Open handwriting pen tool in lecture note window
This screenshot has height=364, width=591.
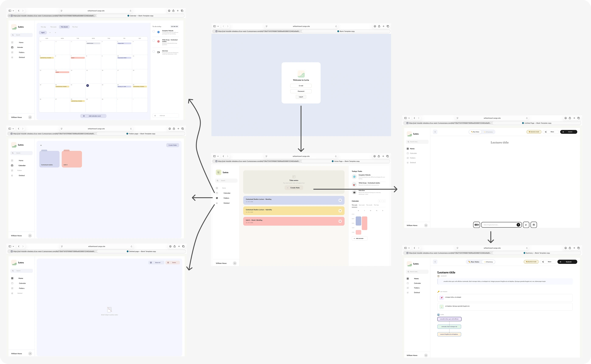[x=526, y=225]
